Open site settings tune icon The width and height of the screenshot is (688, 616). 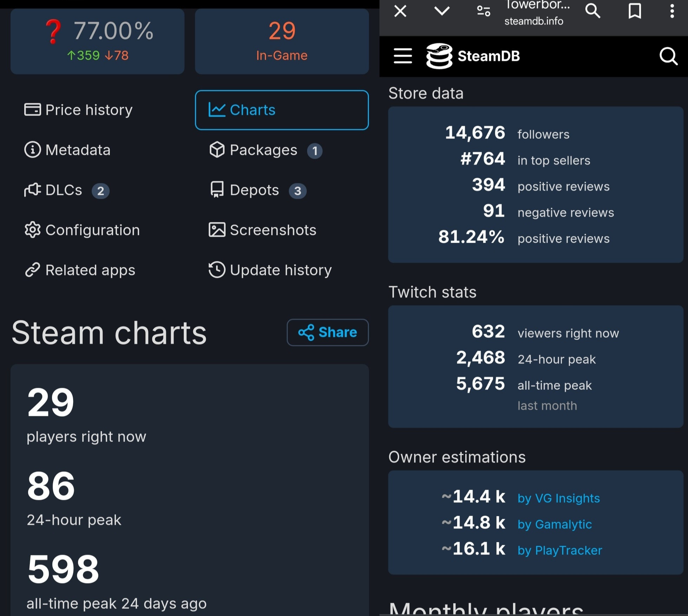click(x=483, y=11)
